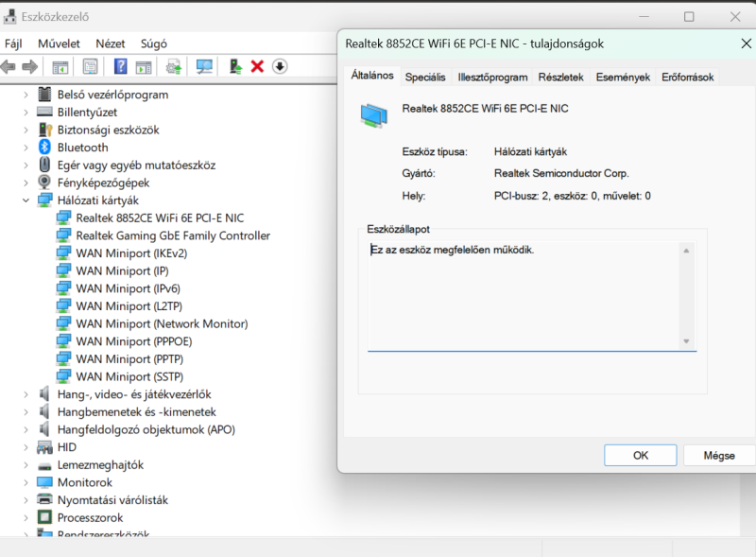The height and width of the screenshot is (557, 756).
Task: Open the Művelet menu
Action: point(59,44)
